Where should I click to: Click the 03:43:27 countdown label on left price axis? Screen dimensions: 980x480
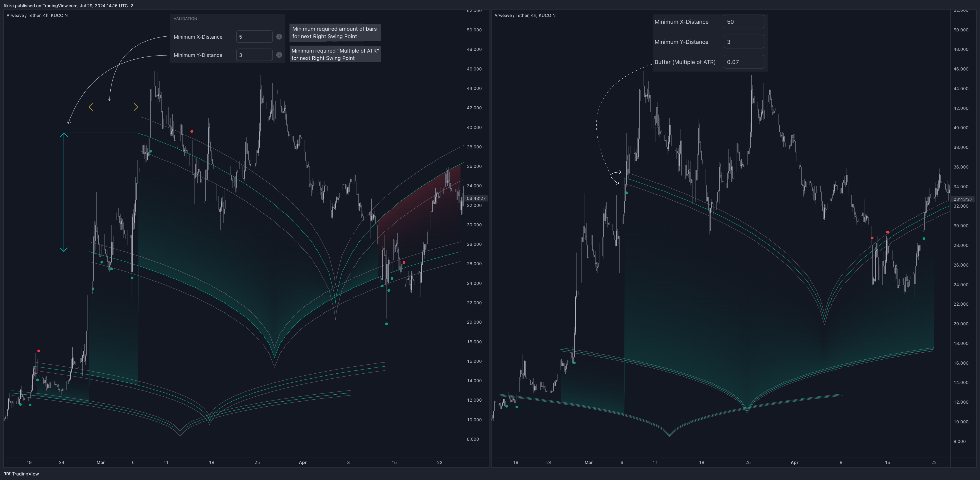(476, 198)
